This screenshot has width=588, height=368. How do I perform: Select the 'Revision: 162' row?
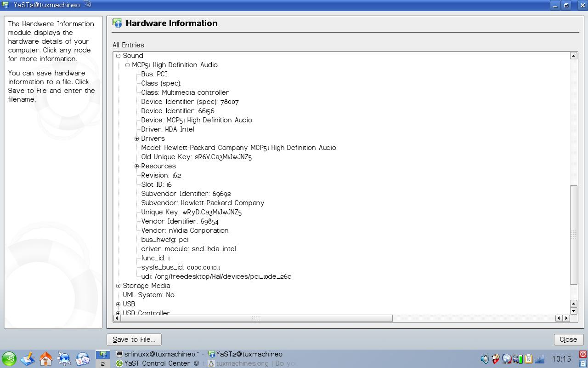click(161, 175)
